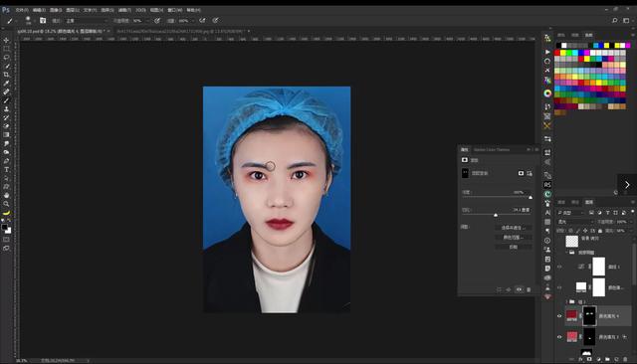Select the Move tool
This screenshot has height=364, width=637.
[6, 40]
